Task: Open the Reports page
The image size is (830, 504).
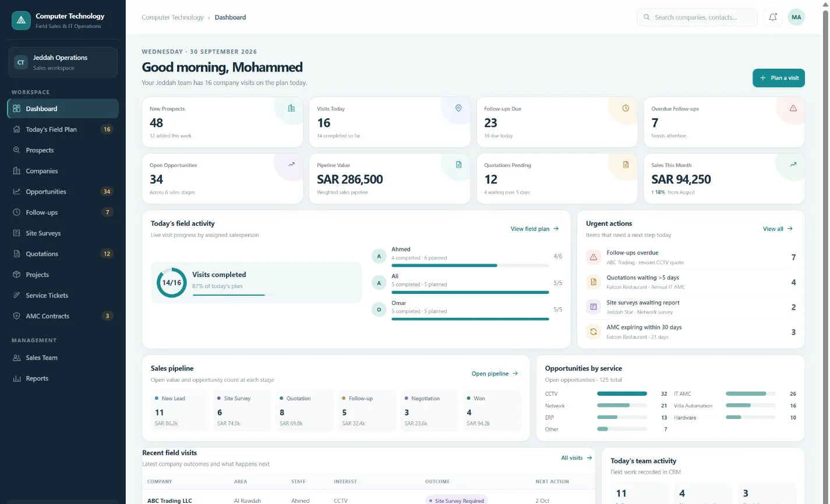Action: (63, 378)
